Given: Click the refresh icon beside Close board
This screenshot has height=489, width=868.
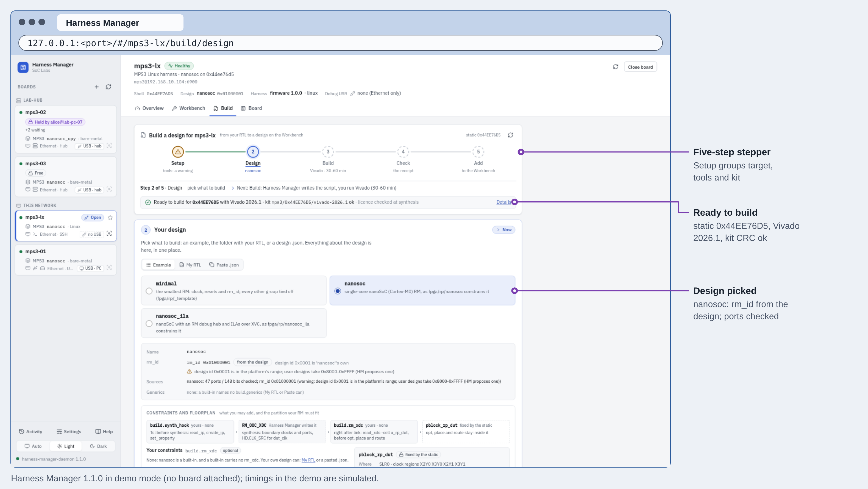Looking at the screenshot, I should [x=616, y=67].
